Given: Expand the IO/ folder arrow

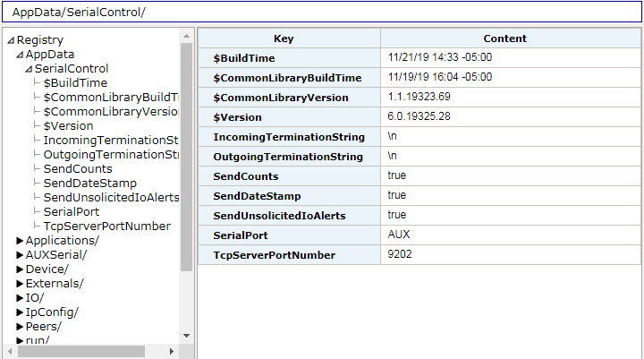Looking at the screenshot, I should [x=20, y=298].
